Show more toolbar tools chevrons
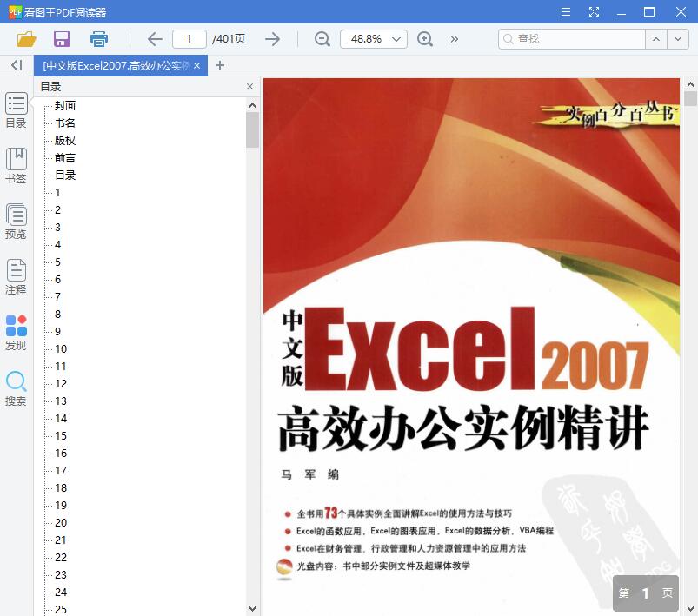Image resolution: width=698 pixels, height=616 pixels. 454,39
